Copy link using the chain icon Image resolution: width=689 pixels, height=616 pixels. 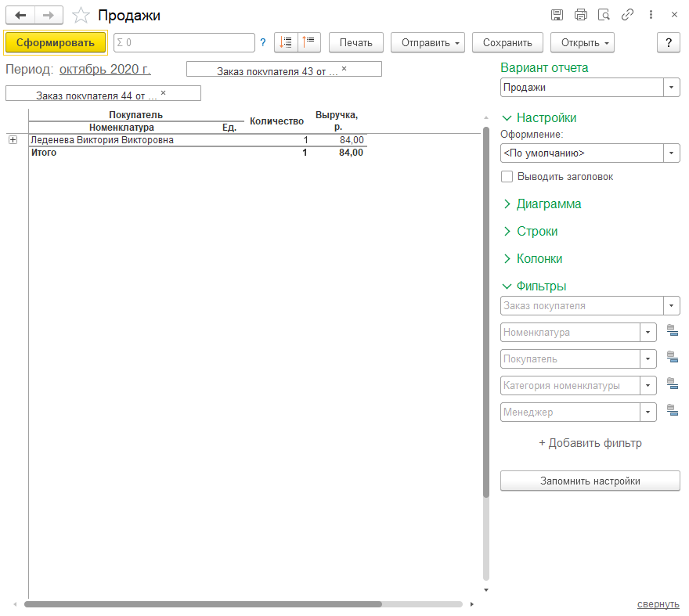627,15
